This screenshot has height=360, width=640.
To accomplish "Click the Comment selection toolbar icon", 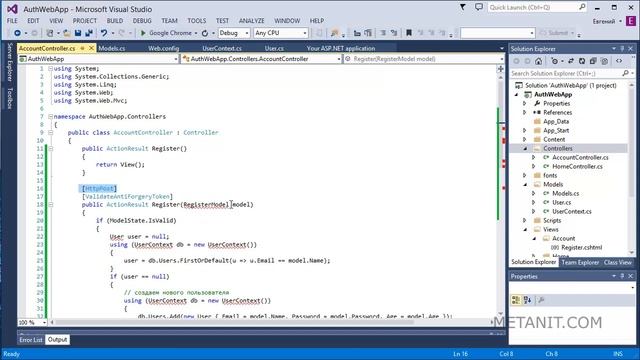I will (x=383, y=33).
